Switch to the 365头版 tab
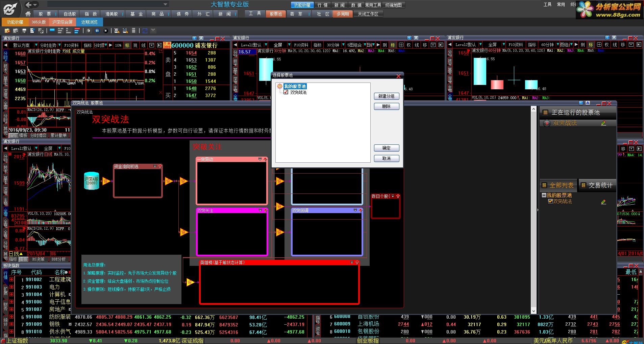Viewport: 644px width, 344px height. pyautogui.click(x=39, y=22)
